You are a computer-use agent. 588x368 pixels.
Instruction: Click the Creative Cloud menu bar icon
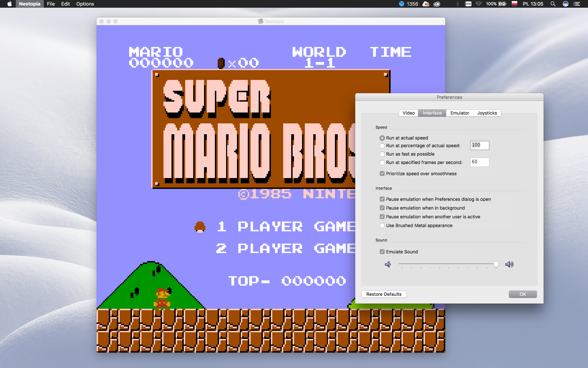click(x=437, y=4)
